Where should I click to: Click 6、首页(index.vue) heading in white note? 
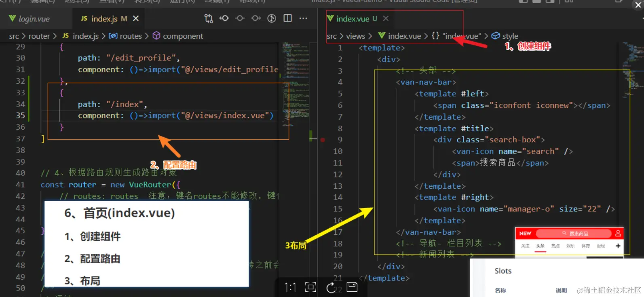(x=119, y=213)
